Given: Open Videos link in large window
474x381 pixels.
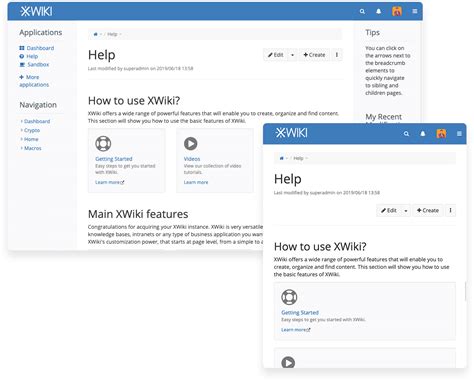Looking at the screenshot, I should pyautogui.click(x=192, y=159).
